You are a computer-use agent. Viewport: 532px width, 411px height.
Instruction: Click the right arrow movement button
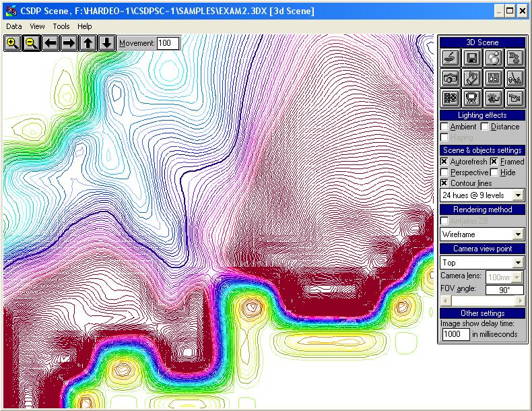(69, 43)
